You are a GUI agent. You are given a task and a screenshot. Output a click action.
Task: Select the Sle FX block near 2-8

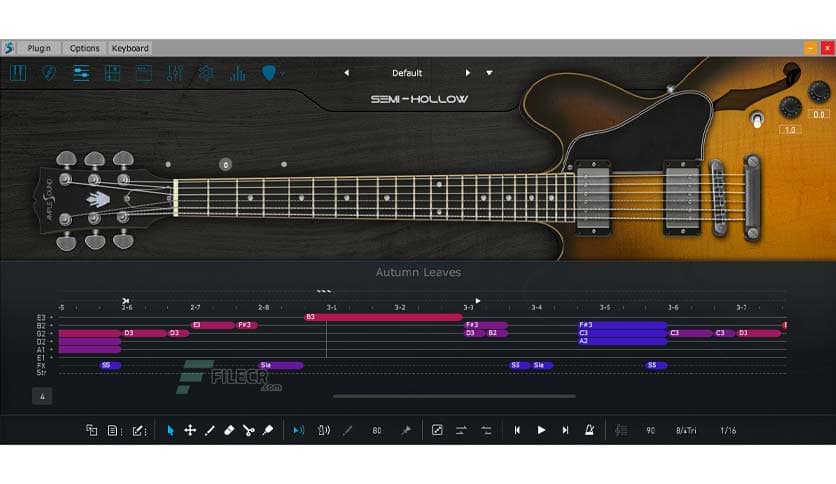[280, 365]
